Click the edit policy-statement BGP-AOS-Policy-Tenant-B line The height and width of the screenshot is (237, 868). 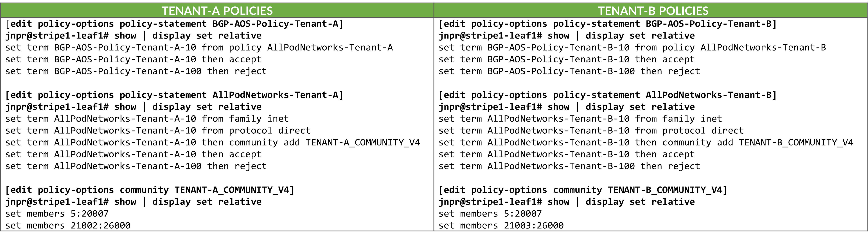(608, 24)
